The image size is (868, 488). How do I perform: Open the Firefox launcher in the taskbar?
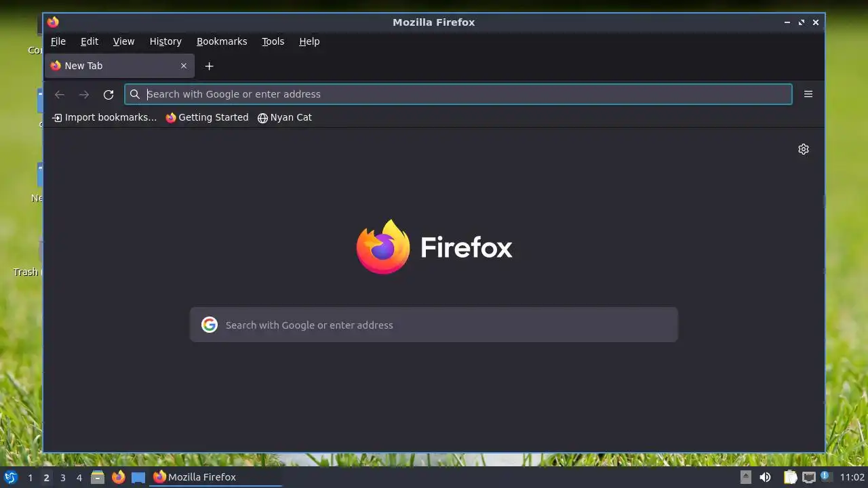(119, 477)
